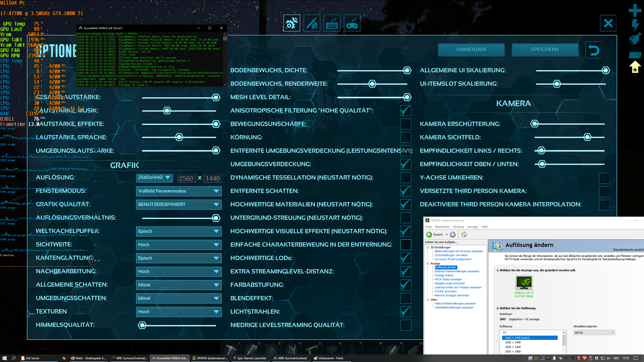The height and width of the screenshot is (362, 644).
Task: Enable Dynamische Tessellation checkbox
Action: coord(406,177)
